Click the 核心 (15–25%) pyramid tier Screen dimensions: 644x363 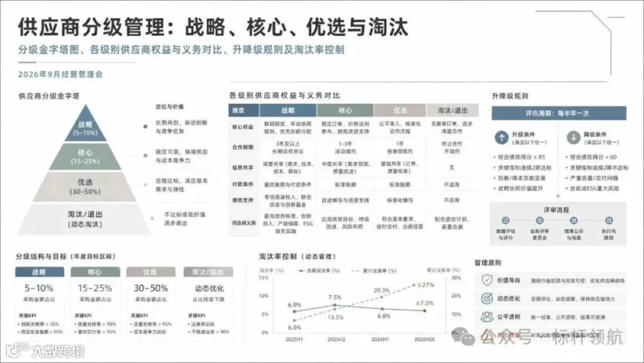point(85,157)
